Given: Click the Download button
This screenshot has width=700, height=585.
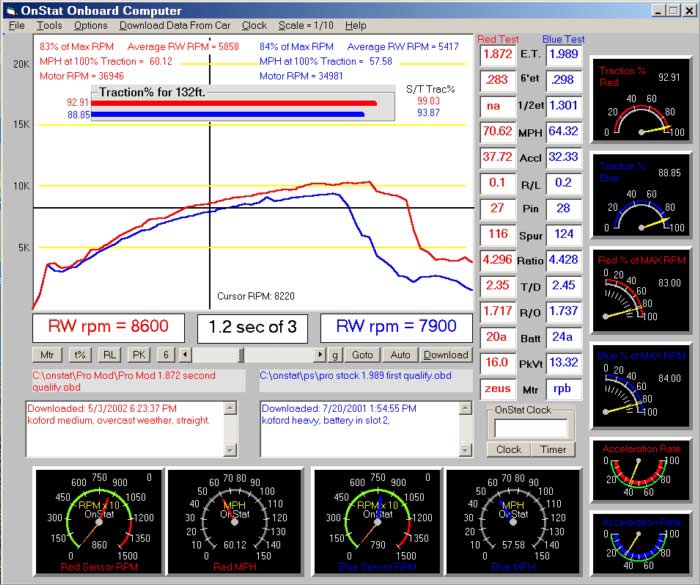Looking at the screenshot, I should 446,355.
